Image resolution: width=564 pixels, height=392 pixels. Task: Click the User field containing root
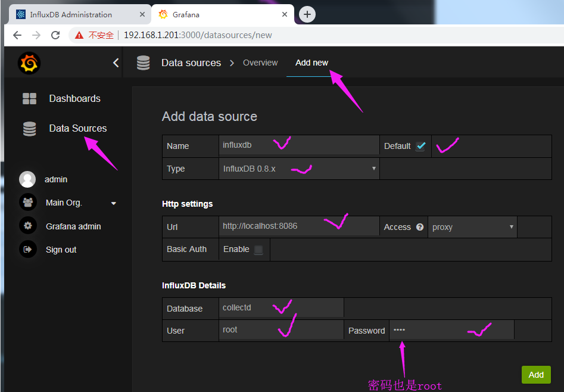pos(281,329)
